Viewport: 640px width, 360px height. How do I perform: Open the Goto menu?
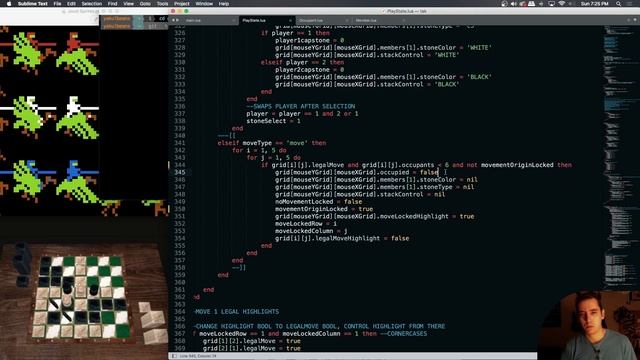click(x=145, y=4)
